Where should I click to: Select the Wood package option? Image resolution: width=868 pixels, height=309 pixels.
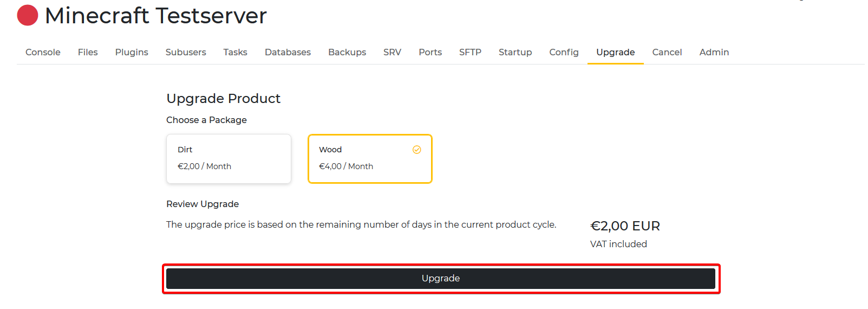point(370,158)
